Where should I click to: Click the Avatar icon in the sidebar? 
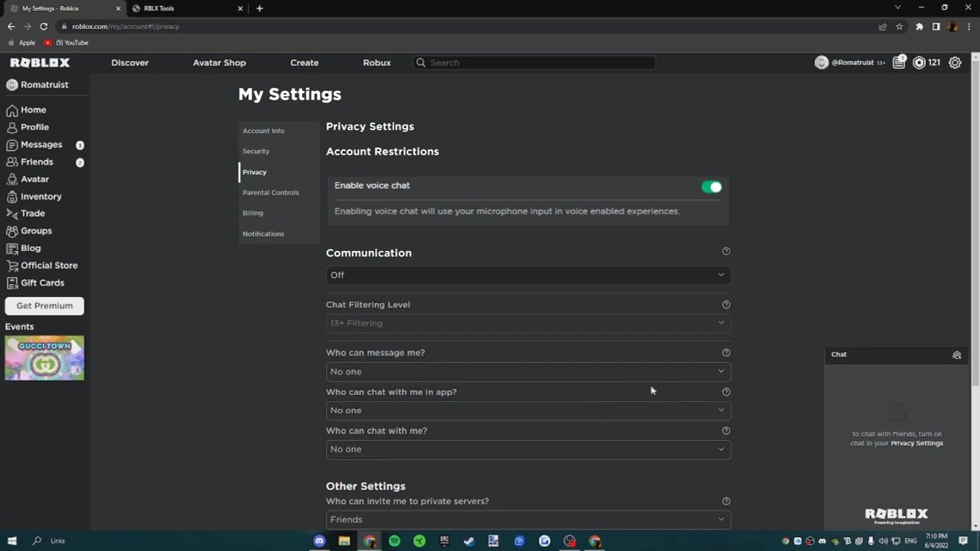(12, 179)
